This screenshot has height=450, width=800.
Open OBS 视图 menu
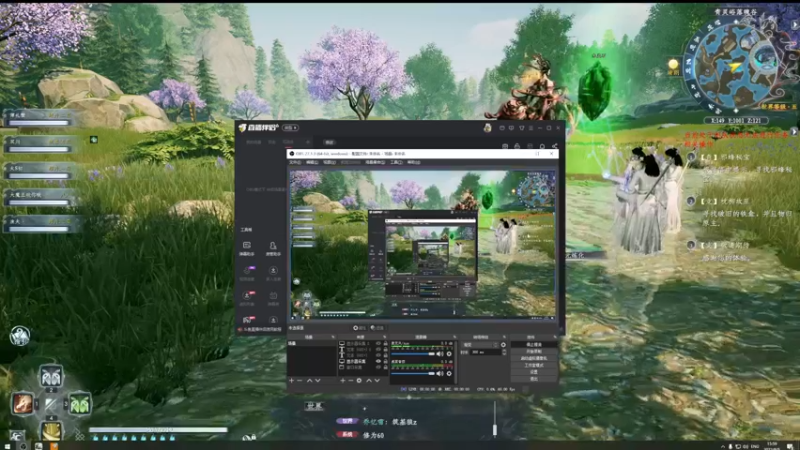(x=329, y=162)
